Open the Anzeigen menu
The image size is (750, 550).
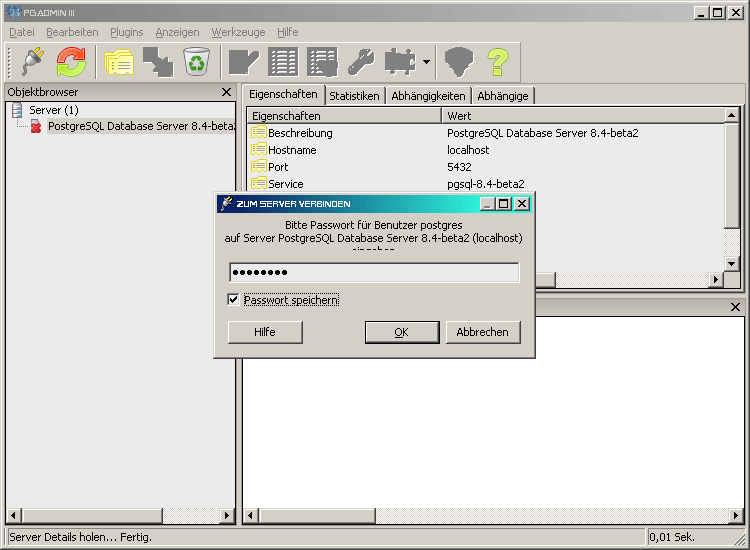click(x=177, y=32)
